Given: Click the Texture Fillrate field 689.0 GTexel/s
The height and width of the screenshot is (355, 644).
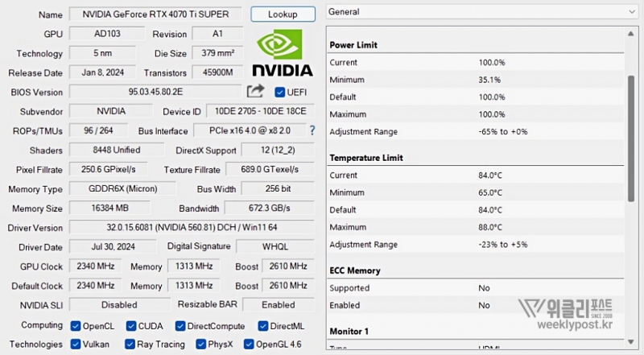Looking at the screenshot, I should point(270,169).
